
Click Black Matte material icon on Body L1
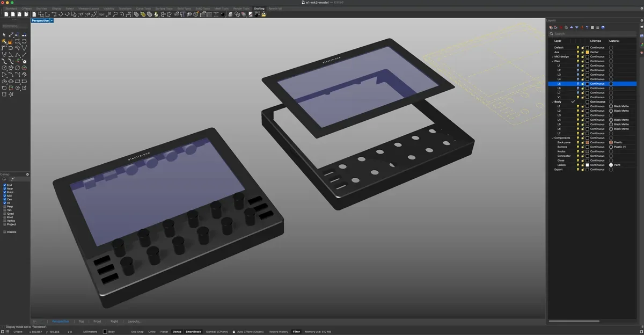pyautogui.click(x=611, y=106)
